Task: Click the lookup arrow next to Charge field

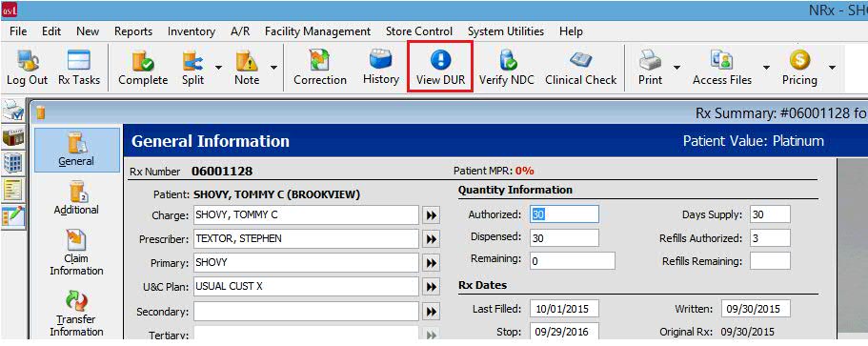Action: pos(431,215)
